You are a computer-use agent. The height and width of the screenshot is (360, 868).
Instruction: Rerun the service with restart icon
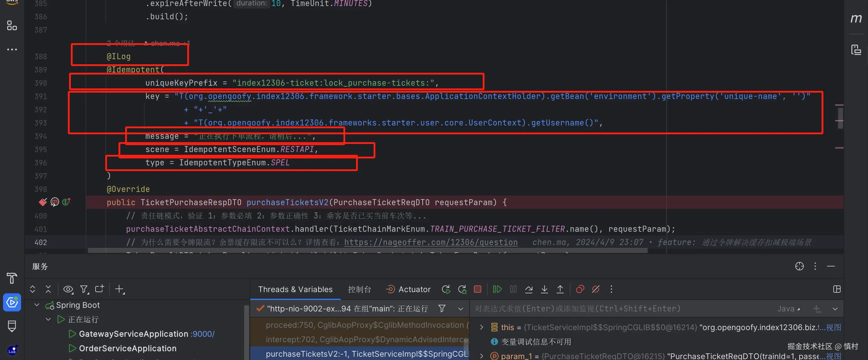point(446,289)
